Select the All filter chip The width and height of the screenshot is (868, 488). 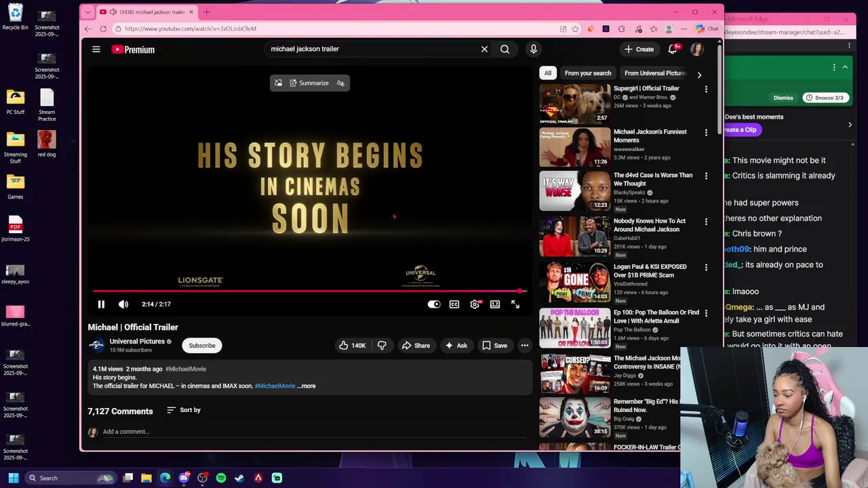pos(548,73)
